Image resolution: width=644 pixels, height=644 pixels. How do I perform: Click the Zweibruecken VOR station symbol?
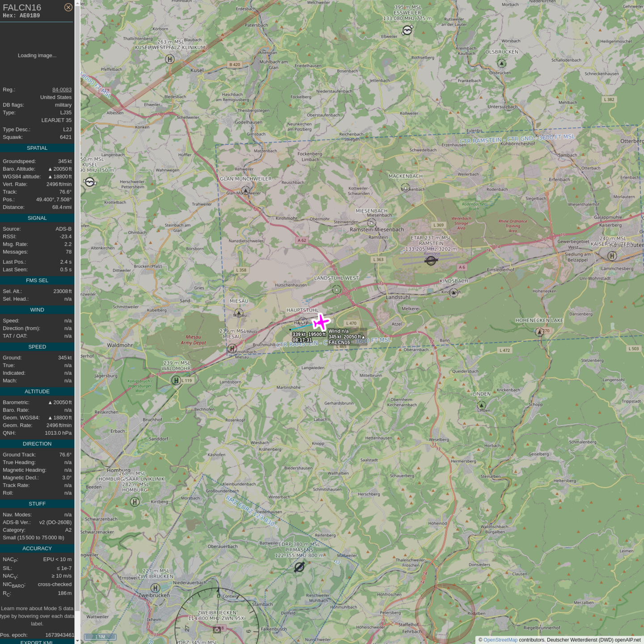point(217,630)
